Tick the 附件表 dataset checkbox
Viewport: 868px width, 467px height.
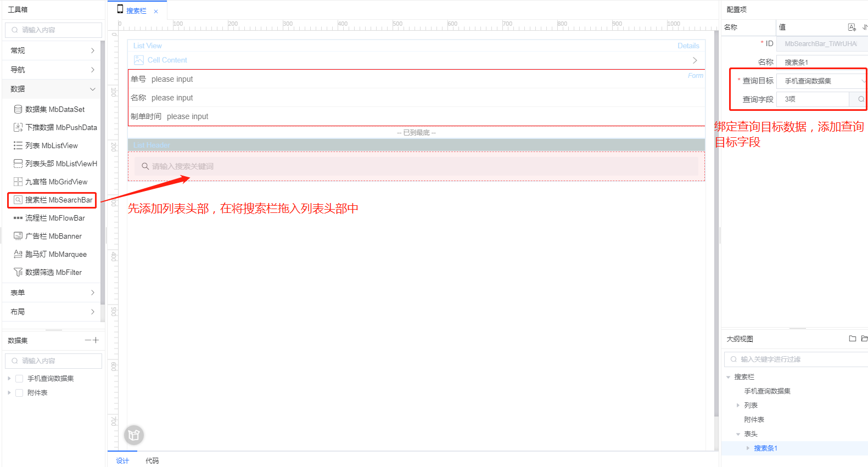(19, 393)
